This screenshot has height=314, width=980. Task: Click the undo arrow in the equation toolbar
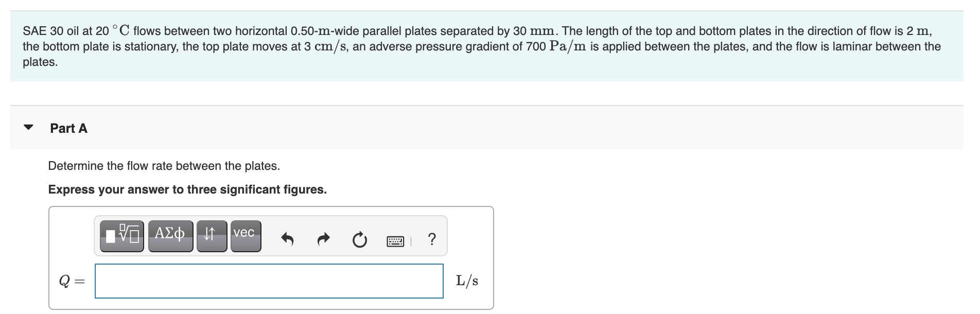point(287,238)
